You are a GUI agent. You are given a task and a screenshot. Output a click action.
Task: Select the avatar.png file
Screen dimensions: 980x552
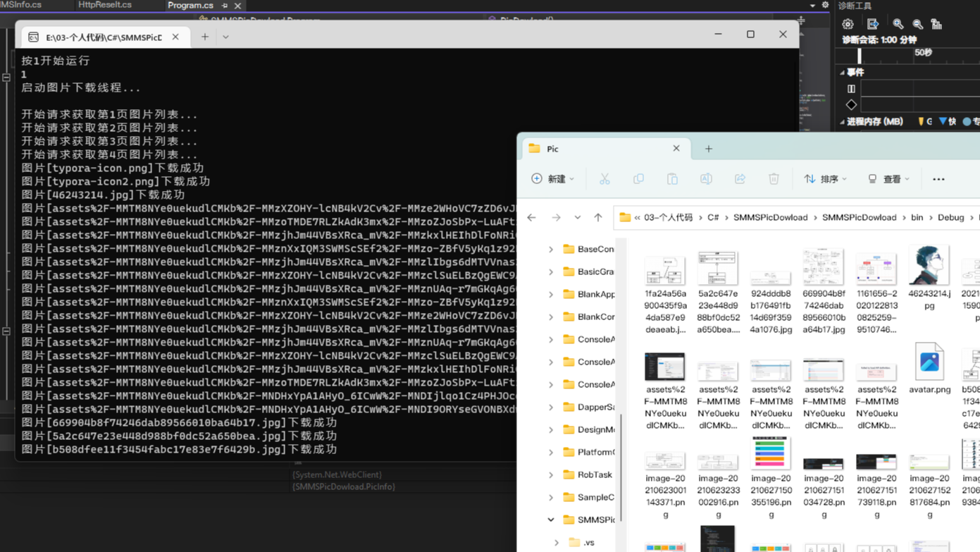point(929,369)
